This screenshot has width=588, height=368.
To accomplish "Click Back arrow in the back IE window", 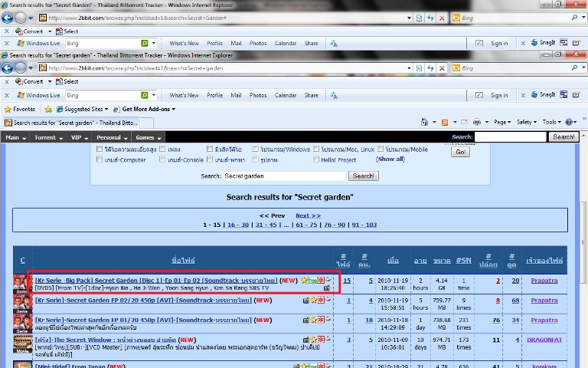I will point(7,18).
